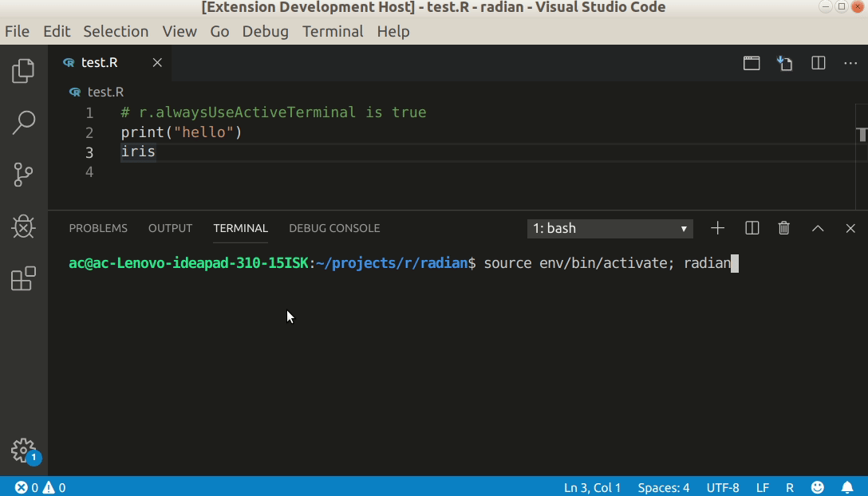868x496 pixels.
Task: Click the terminal command 'source env/bin/activate; radian'
Action: click(x=607, y=263)
